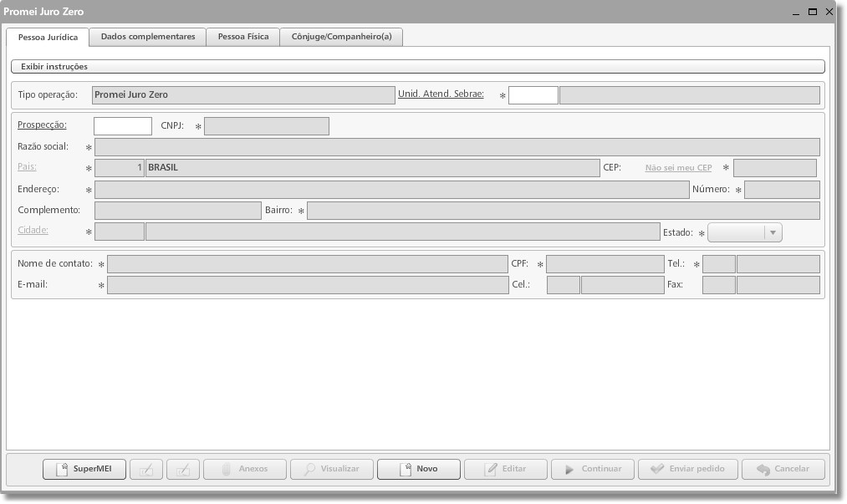Click the Prospecção link label

[x=42, y=125]
